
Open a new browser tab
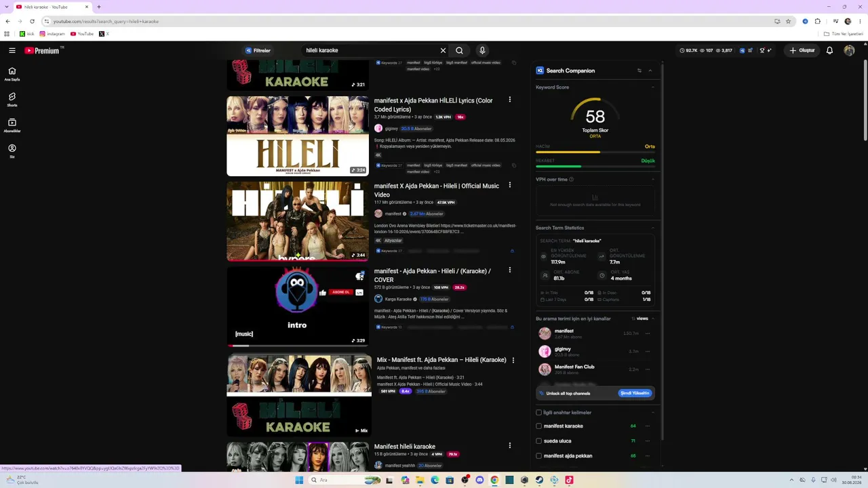tap(99, 7)
